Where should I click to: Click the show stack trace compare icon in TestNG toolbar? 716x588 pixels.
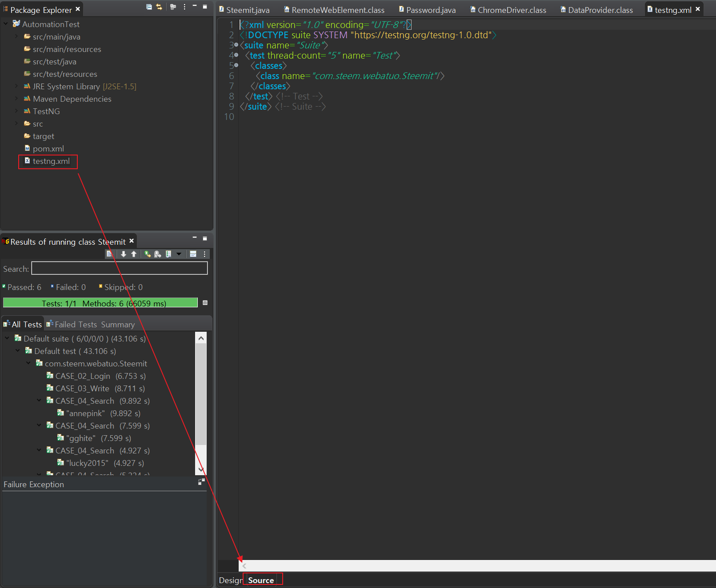coord(109,254)
